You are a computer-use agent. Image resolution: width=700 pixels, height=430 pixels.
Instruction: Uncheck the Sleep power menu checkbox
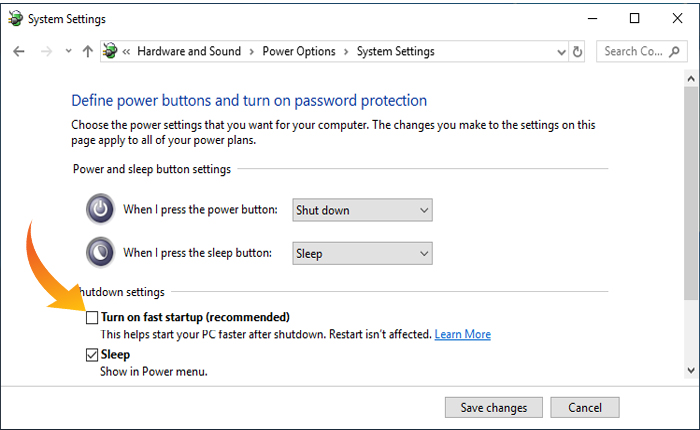click(92, 354)
